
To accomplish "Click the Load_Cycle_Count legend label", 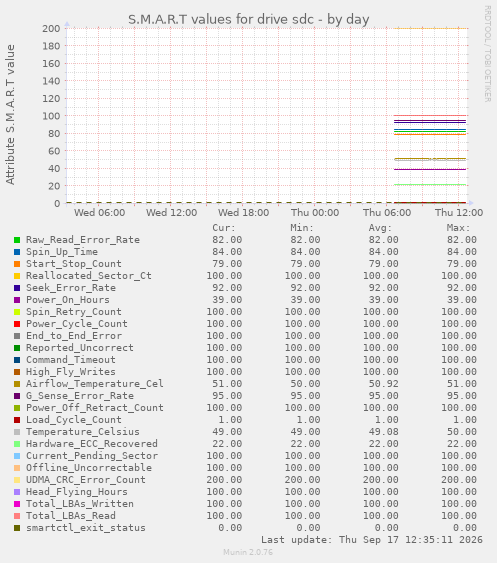I will tap(74, 420).
